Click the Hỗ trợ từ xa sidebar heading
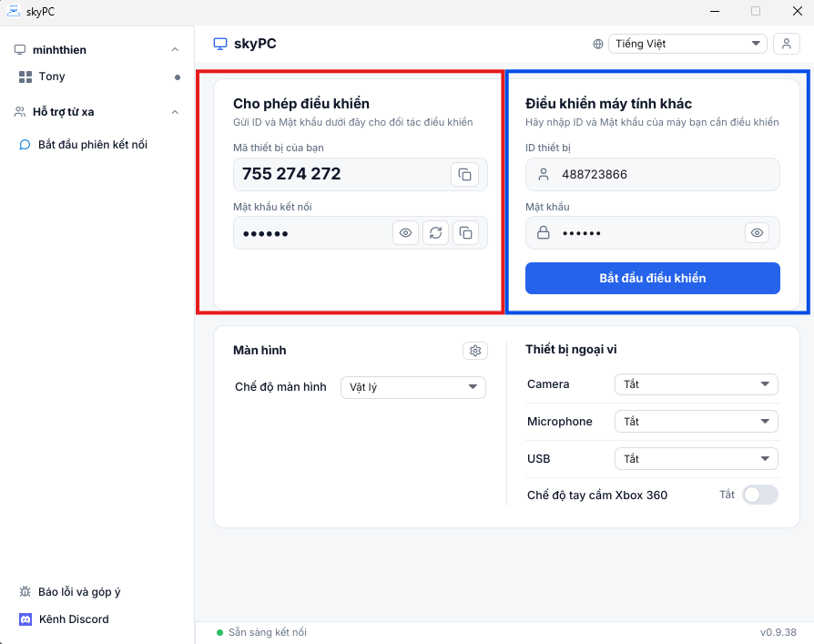Image resolution: width=814 pixels, height=644 pixels. pyautogui.click(x=64, y=112)
